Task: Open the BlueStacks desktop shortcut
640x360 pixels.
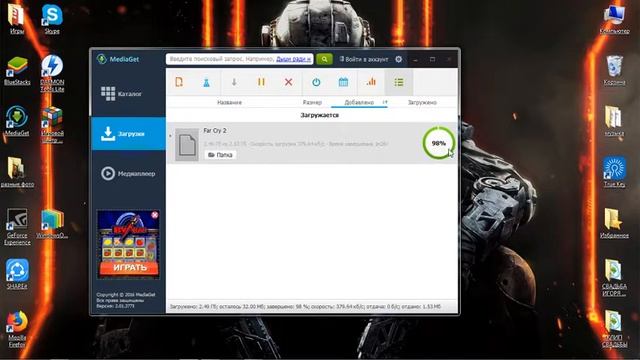Action: tap(17, 70)
